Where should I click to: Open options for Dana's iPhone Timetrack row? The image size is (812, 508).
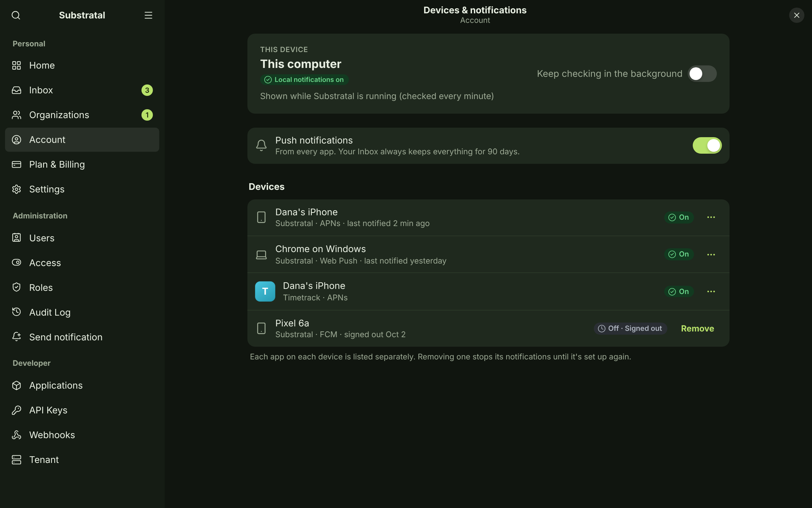[711, 291]
